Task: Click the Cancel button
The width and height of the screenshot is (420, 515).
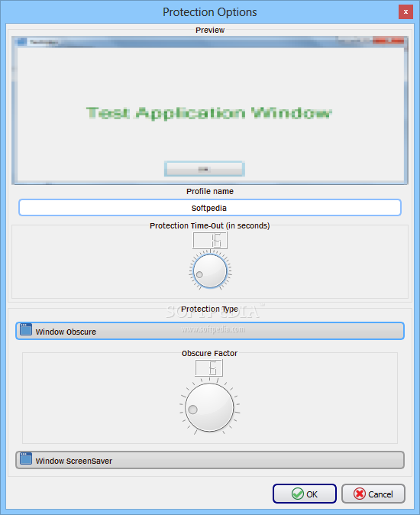Action: (373, 494)
